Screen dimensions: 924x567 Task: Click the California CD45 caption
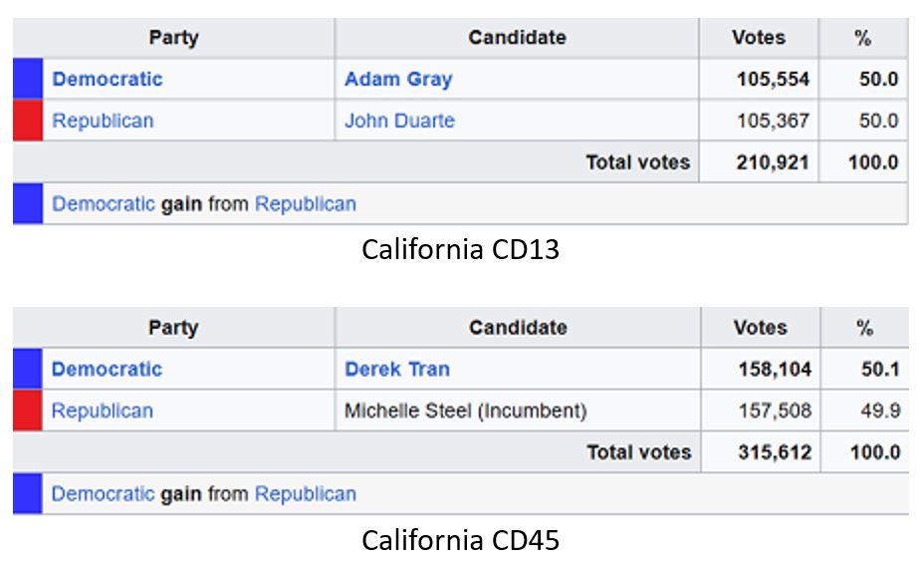460,541
